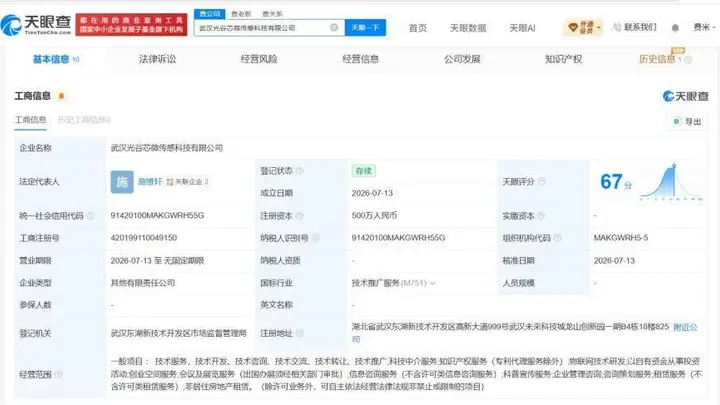Click the 施 avatar of the legal representative

tap(122, 182)
